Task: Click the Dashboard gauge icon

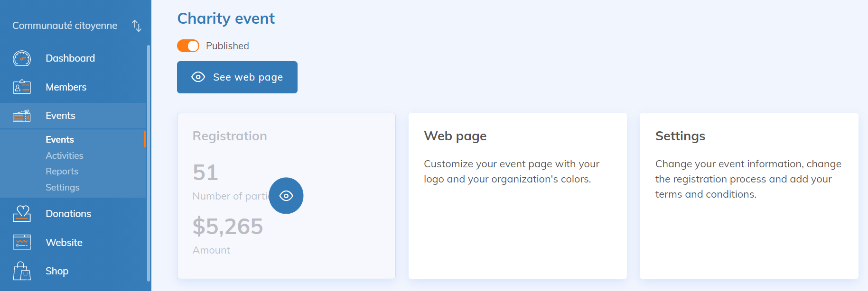Action: (x=22, y=58)
